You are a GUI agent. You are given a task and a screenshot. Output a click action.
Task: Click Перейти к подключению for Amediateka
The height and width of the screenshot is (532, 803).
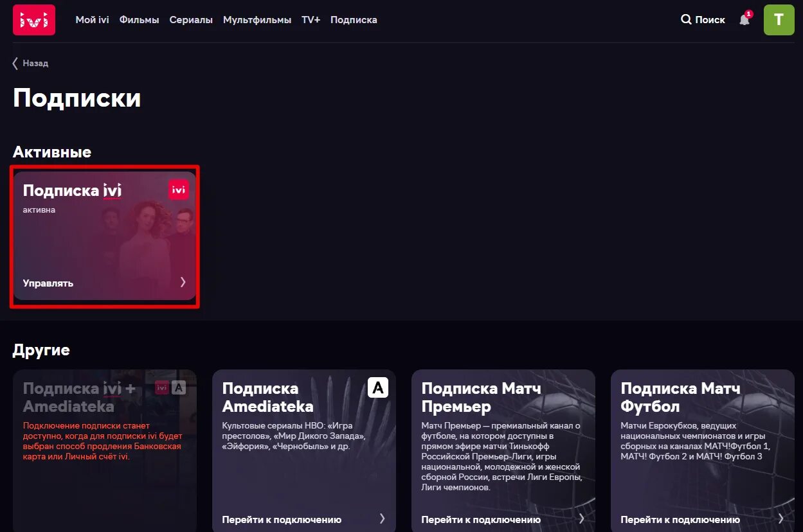[282, 520]
